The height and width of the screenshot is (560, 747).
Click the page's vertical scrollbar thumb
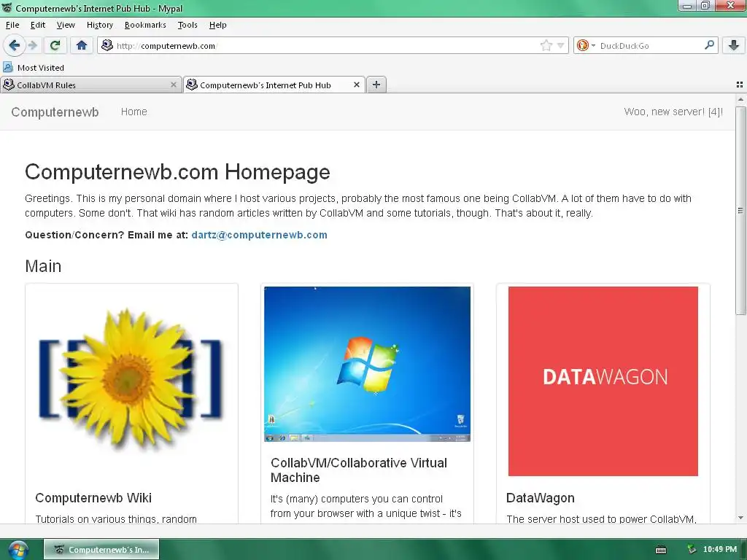coord(740,210)
